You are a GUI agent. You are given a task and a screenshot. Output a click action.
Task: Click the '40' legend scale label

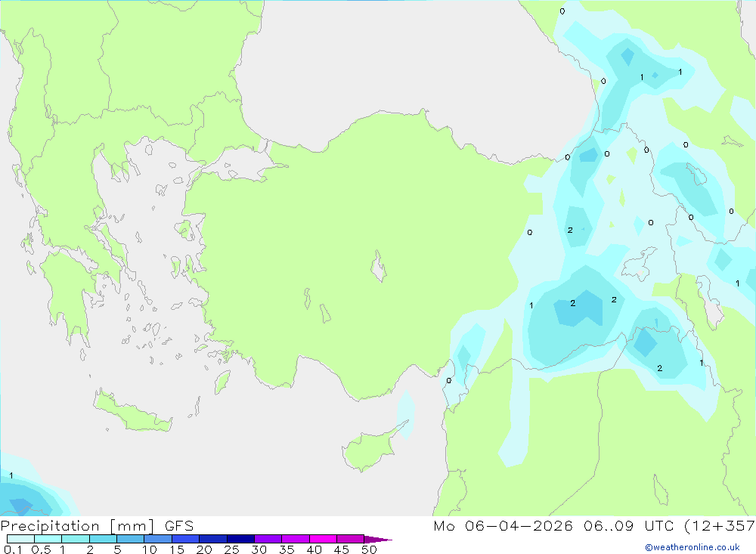click(314, 549)
